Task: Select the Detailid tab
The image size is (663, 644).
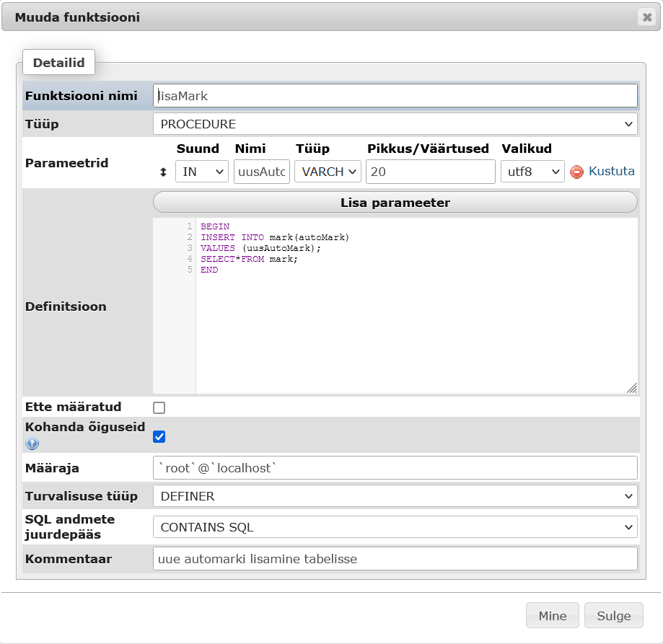Action: pos(58,63)
